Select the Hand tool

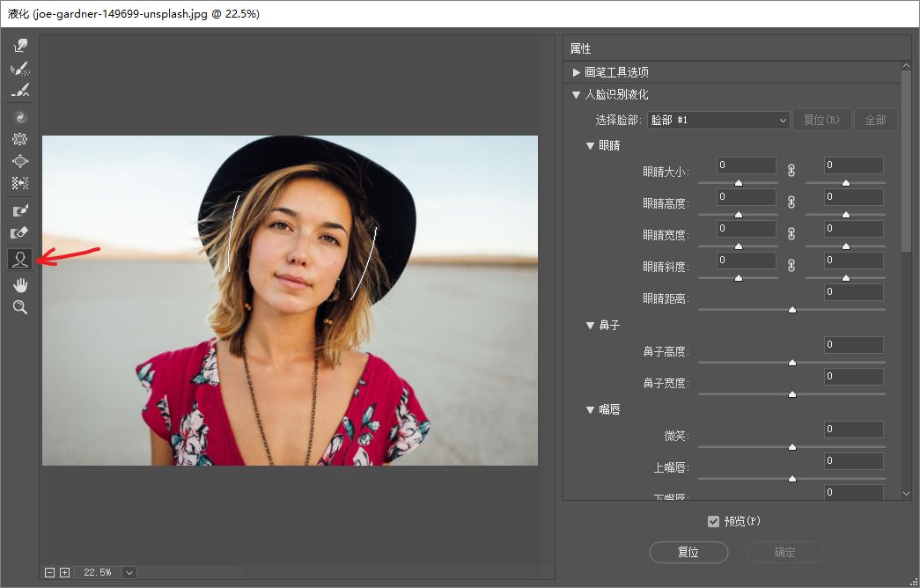coord(19,283)
